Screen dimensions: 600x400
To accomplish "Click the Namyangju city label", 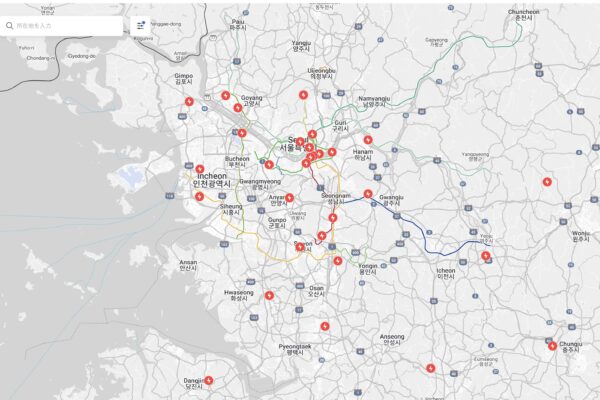I will click(375, 100).
